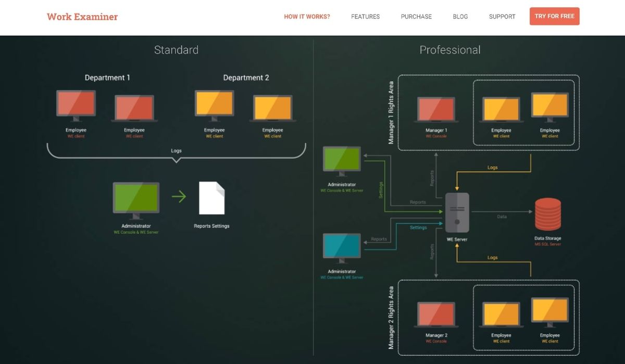Image resolution: width=625 pixels, height=364 pixels.
Task: Click an Employee monitor inside Manager 1 Rights Area
Action: [500, 108]
